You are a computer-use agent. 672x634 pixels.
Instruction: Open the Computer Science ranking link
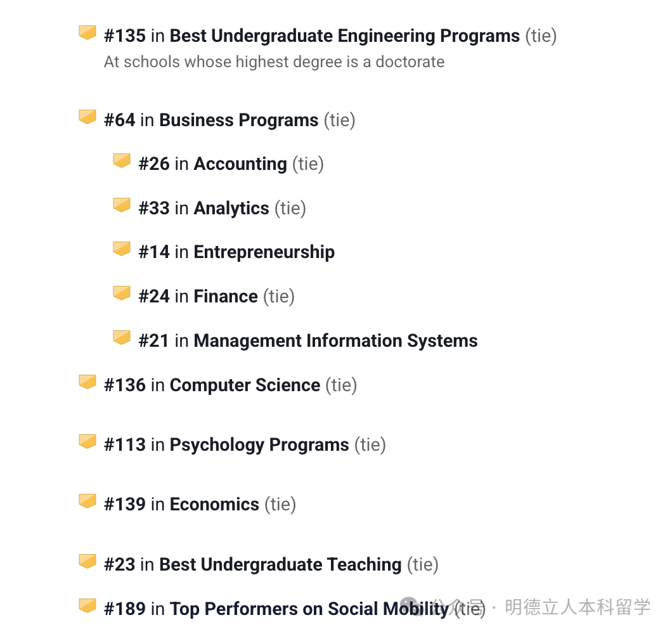[x=245, y=385]
